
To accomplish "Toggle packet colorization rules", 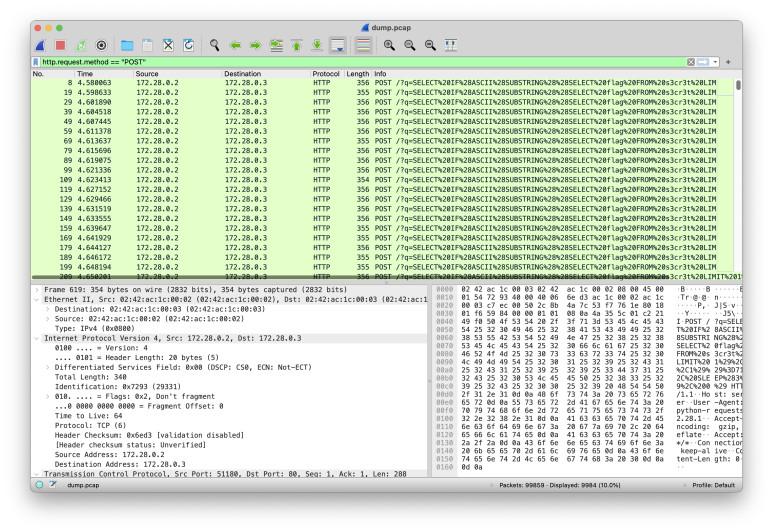I will 363,45.
